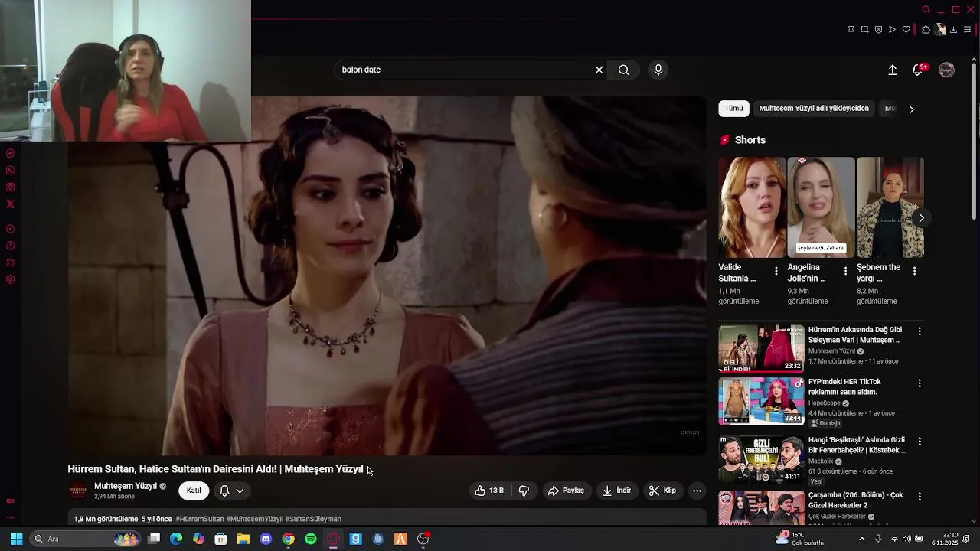Like the video (13 B)
Viewport: 980px width, 551px height.
coord(488,491)
